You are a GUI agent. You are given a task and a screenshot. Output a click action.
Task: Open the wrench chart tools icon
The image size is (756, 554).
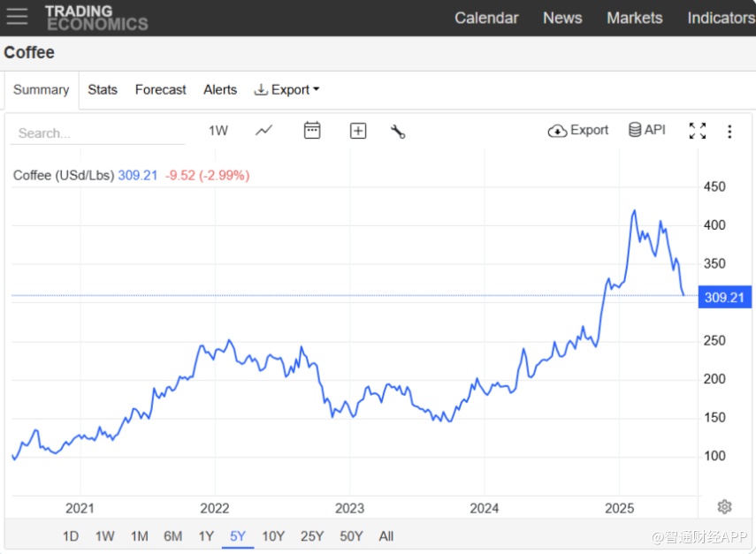click(398, 132)
